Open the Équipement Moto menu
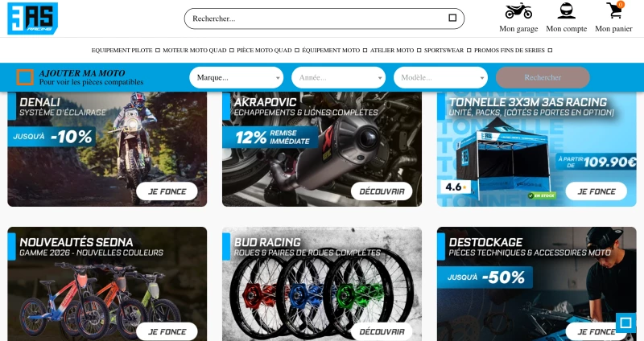This screenshot has height=341, width=644. [x=331, y=51]
